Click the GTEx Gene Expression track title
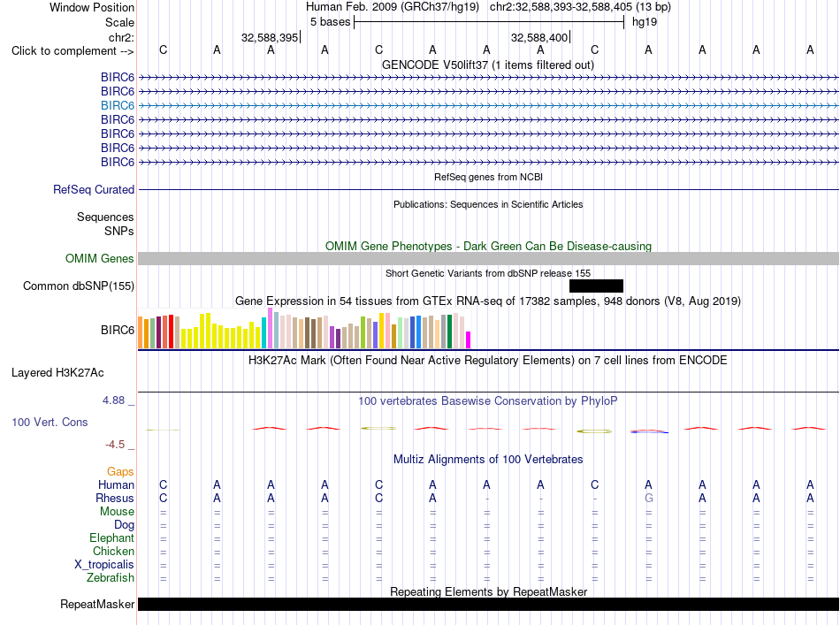The height and width of the screenshot is (625, 840). (x=488, y=301)
